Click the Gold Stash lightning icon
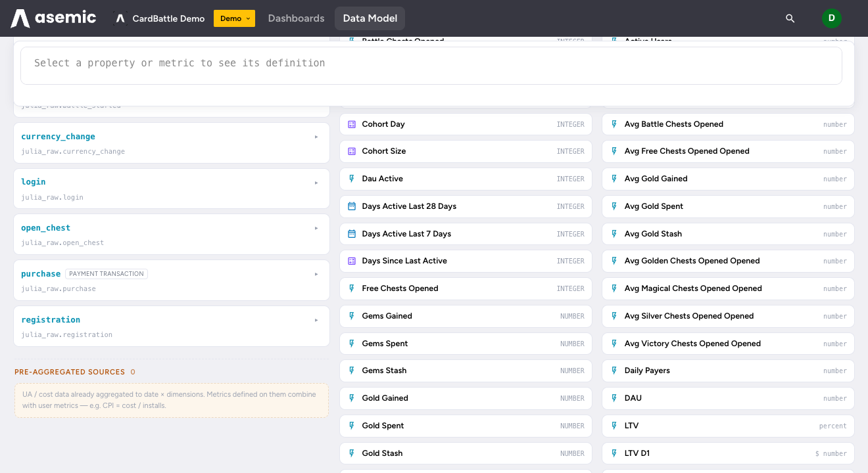Screen dimensions: 868x473 coord(352,453)
